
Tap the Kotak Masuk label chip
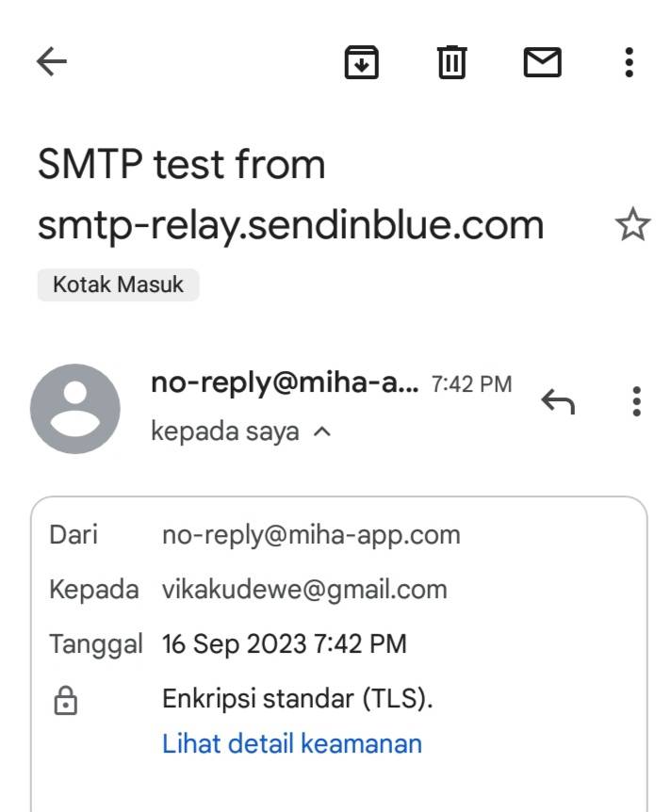(x=118, y=284)
